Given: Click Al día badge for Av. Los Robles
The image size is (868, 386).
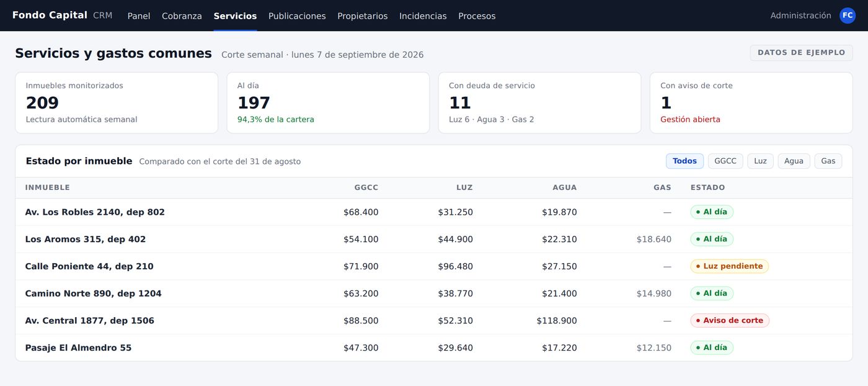Looking at the screenshot, I should pos(712,212).
